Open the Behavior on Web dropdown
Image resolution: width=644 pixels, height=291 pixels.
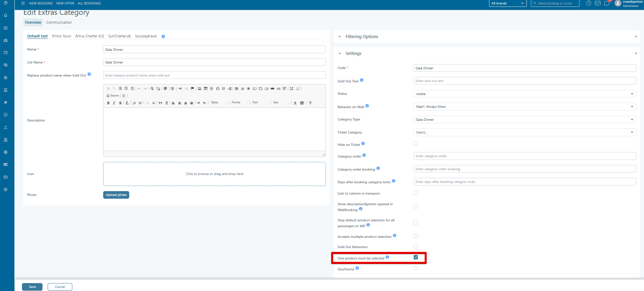coord(524,107)
